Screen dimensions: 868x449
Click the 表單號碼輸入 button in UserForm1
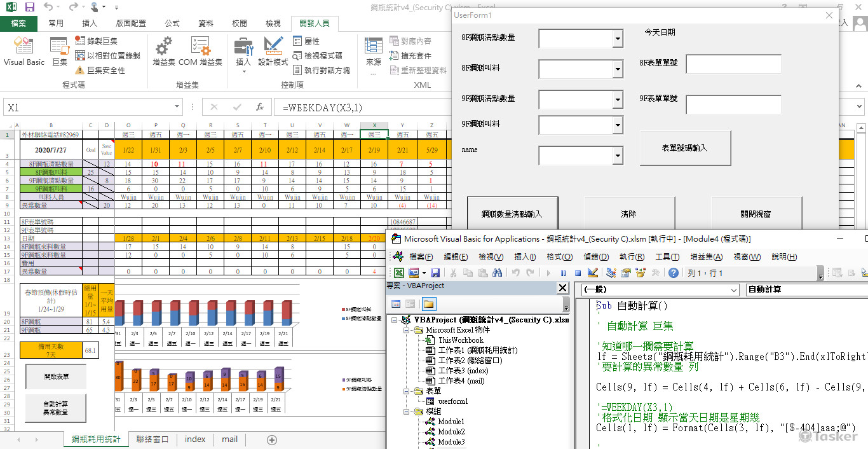684,148
